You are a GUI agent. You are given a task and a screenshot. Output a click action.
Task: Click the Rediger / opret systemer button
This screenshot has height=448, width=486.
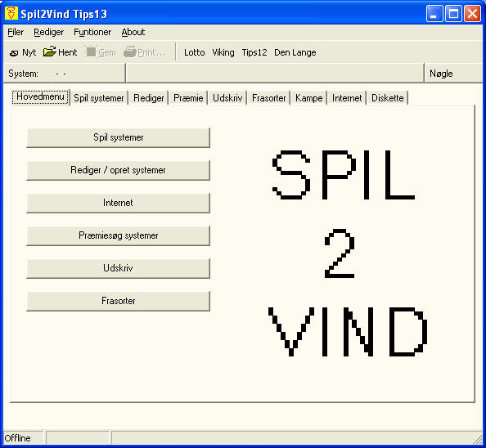[x=118, y=170]
